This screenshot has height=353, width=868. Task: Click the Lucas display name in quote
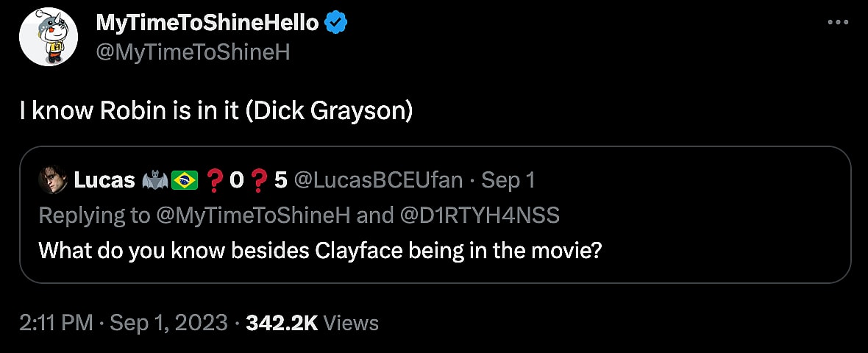(104, 180)
